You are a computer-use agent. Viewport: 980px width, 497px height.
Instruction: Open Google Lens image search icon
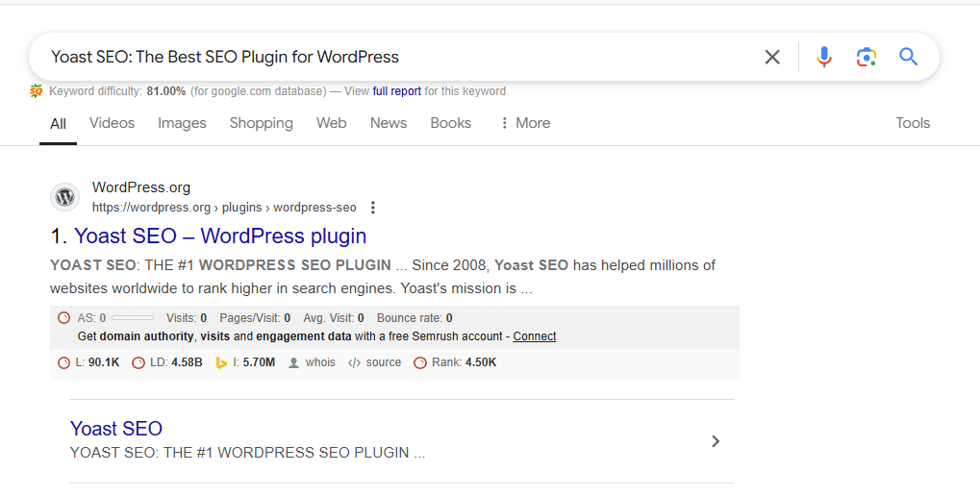click(867, 58)
